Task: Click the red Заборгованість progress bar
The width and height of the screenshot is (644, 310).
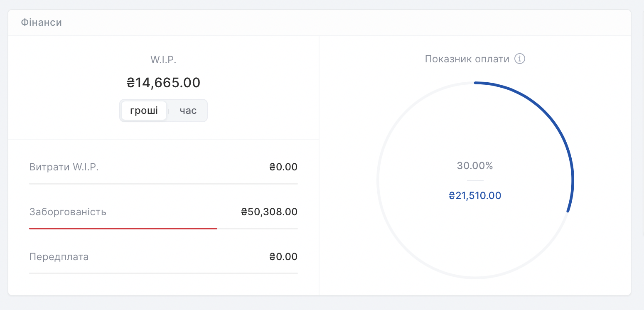Action: click(123, 229)
